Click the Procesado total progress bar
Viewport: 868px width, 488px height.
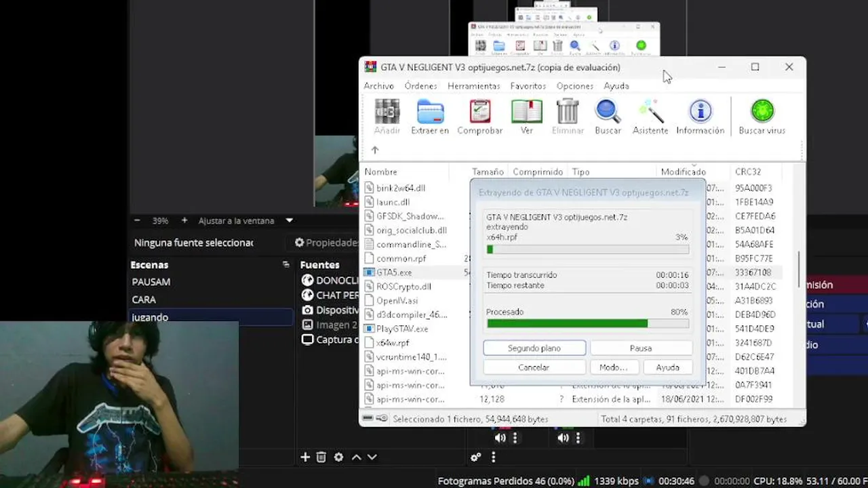pos(588,323)
